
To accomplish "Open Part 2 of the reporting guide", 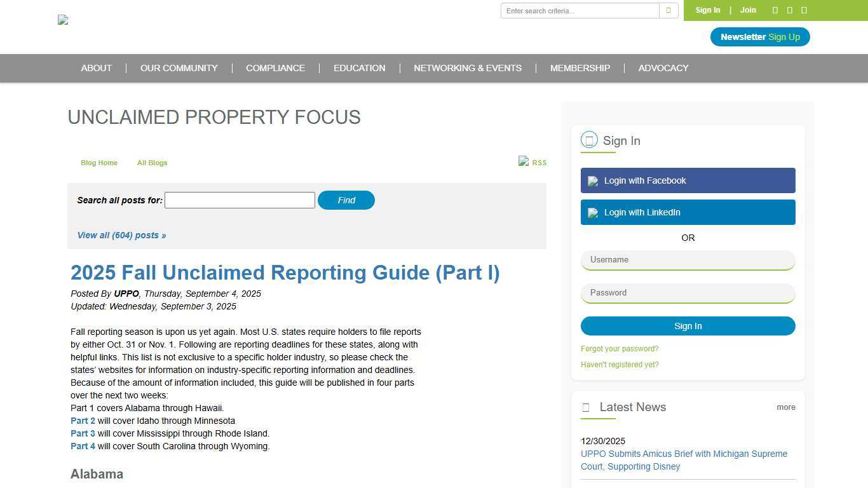I will (x=83, y=421).
